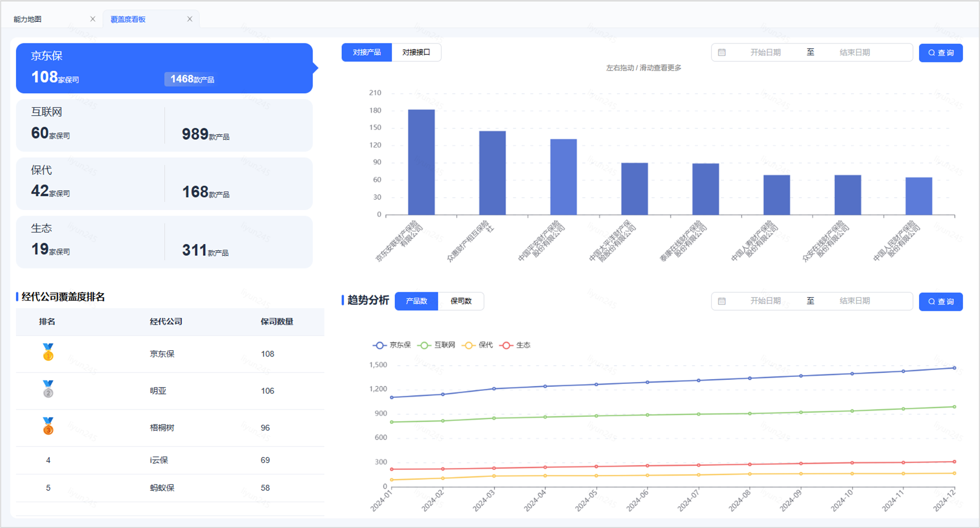Click value 96 in 梧桐树 row
Viewport: 980px width, 528px height.
(x=265, y=428)
